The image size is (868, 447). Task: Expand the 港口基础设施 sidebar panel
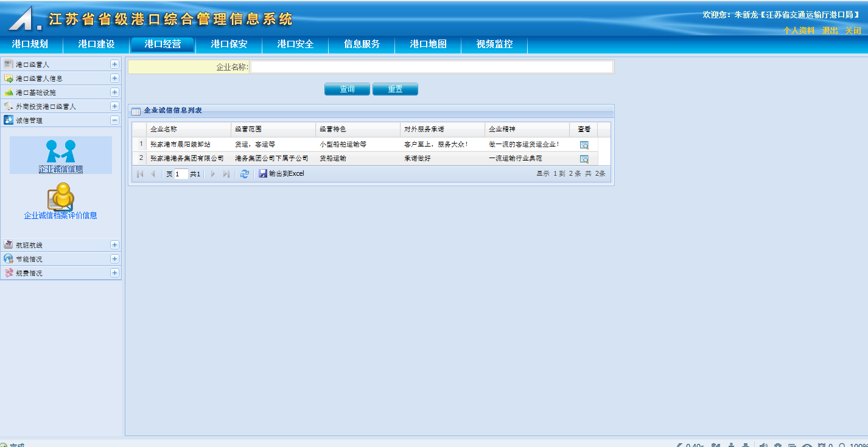coord(114,92)
